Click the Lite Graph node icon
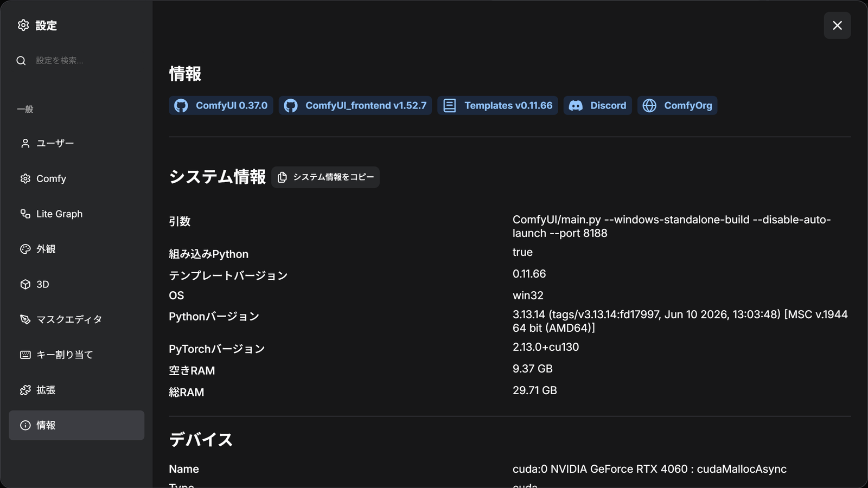Viewport: 868px width, 488px height. click(25, 214)
